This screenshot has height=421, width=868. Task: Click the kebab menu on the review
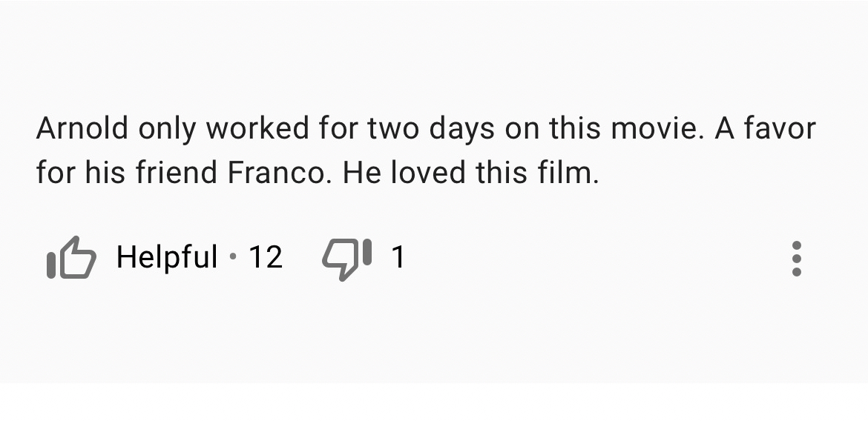796,258
